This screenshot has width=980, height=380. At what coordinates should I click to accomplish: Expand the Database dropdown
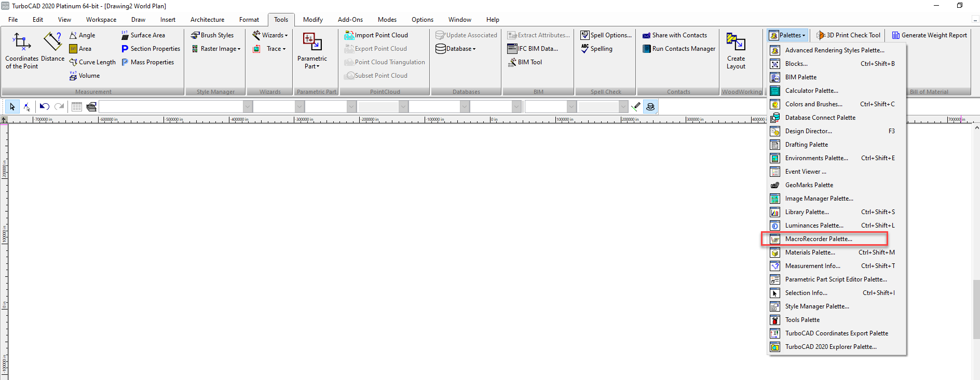pyautogui.click(x=456, y=49)
